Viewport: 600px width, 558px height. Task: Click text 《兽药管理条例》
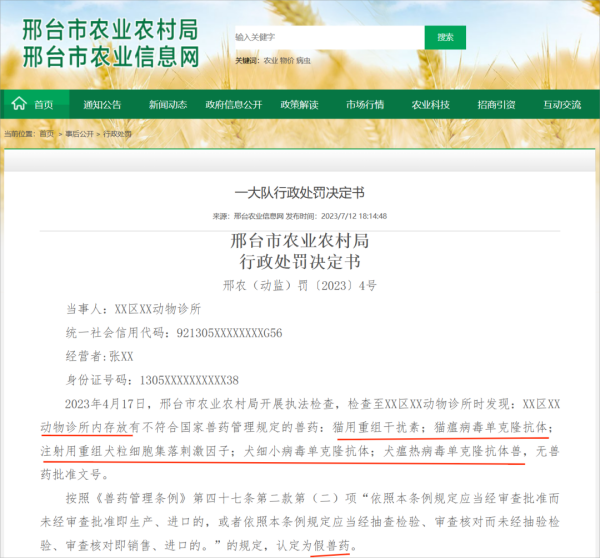(x=140, y=498)
